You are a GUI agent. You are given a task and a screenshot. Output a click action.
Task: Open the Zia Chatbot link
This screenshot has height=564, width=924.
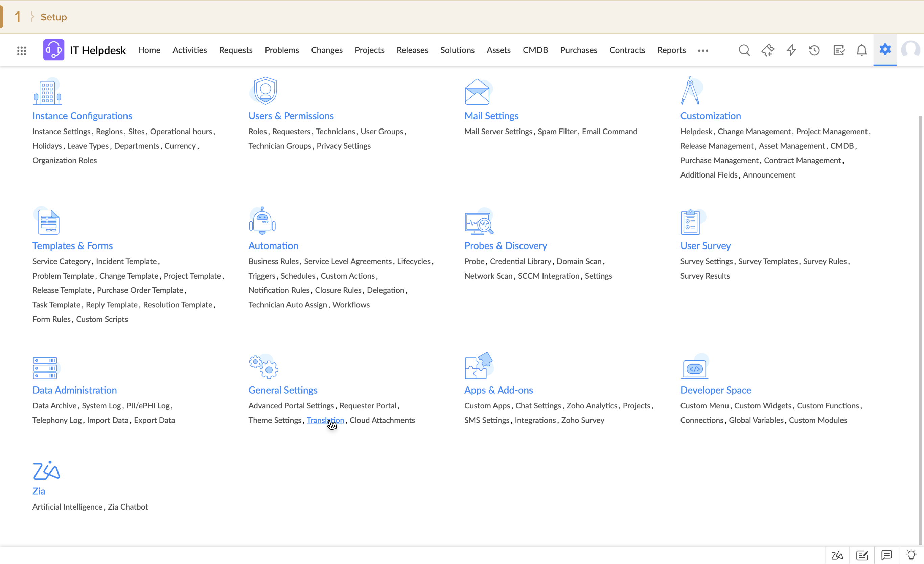pyautogui.click(x=128, y=507)
